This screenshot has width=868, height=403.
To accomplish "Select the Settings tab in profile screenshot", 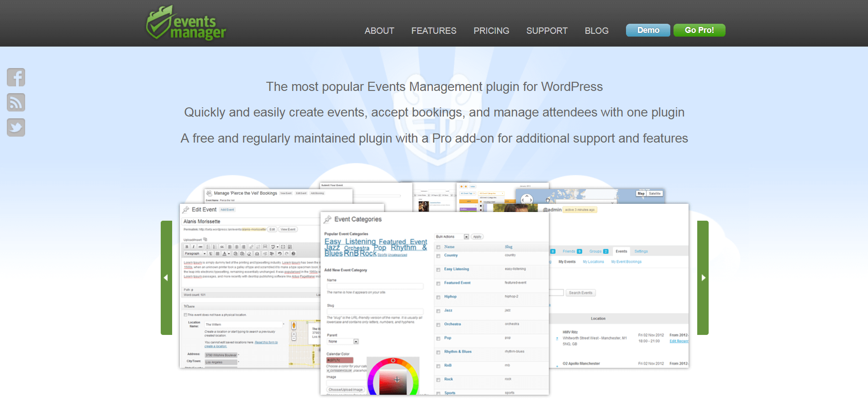I will (641, 251).
